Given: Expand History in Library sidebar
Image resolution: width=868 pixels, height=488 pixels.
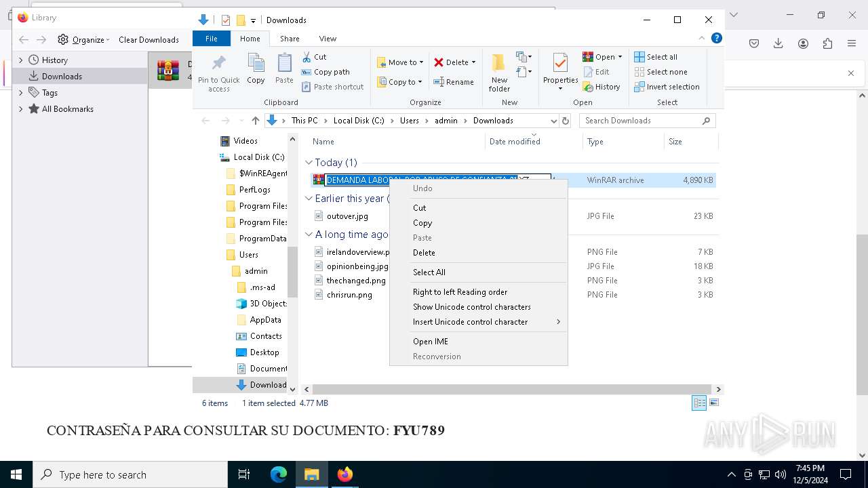Looking at the screenshot, I should 20,60.
